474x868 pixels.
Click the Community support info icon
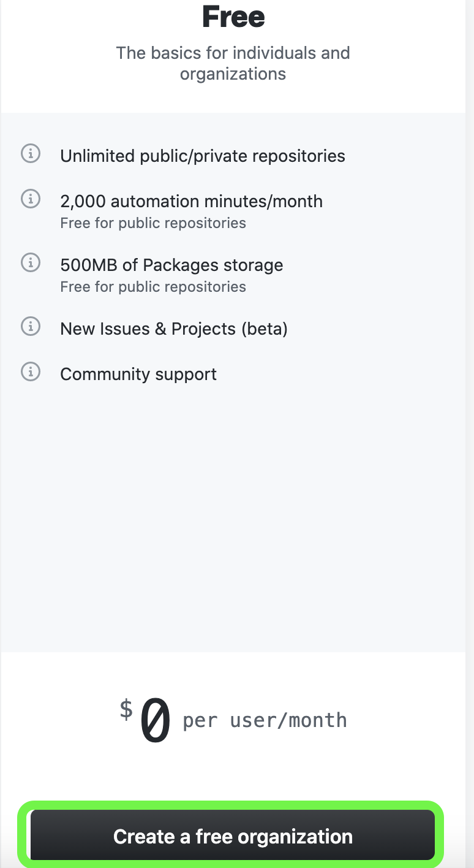point(31,371)
